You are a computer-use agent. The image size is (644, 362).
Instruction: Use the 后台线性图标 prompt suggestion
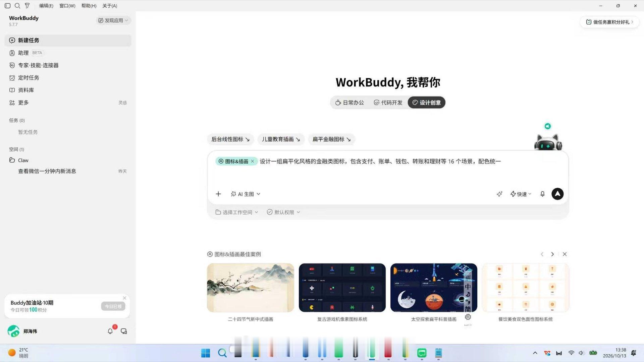click(230, 139)
